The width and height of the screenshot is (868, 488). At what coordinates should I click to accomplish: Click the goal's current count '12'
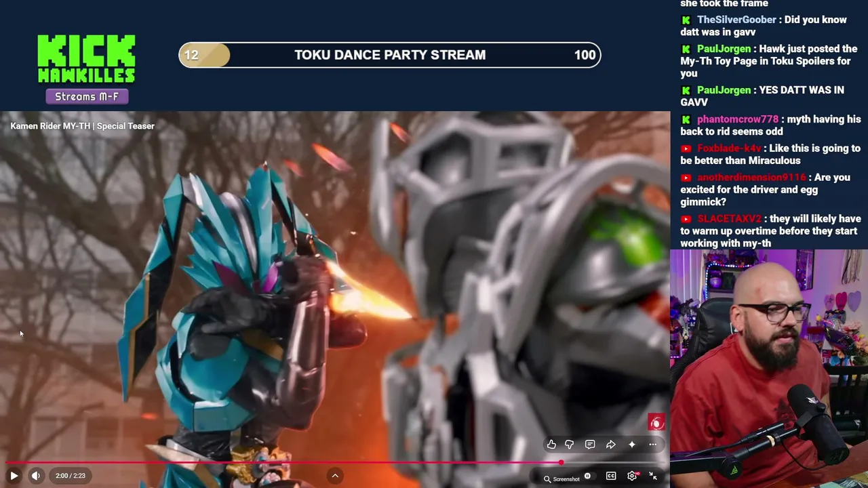pos(191,55)
